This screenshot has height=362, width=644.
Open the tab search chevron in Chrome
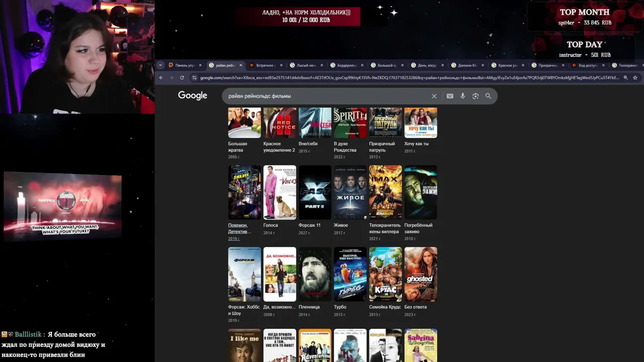pyautogui.click(x=160, y=65)
